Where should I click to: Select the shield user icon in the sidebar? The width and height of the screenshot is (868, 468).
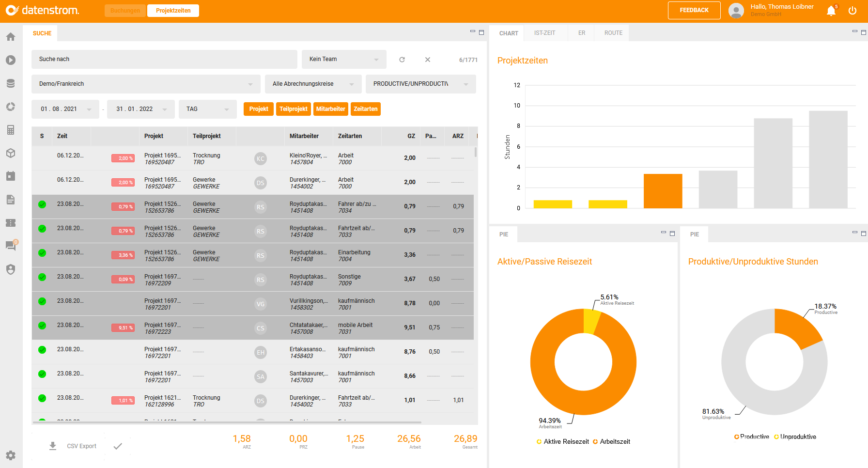[10, 270]
